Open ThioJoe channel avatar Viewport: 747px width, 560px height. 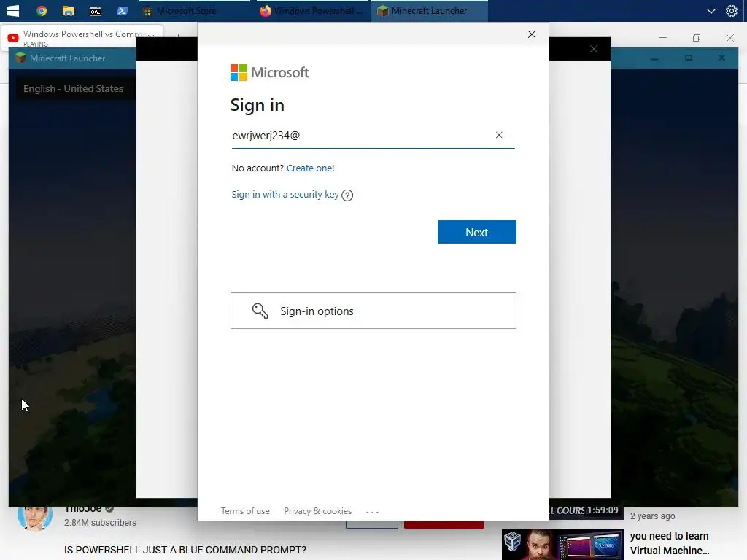tap(35, 518)
